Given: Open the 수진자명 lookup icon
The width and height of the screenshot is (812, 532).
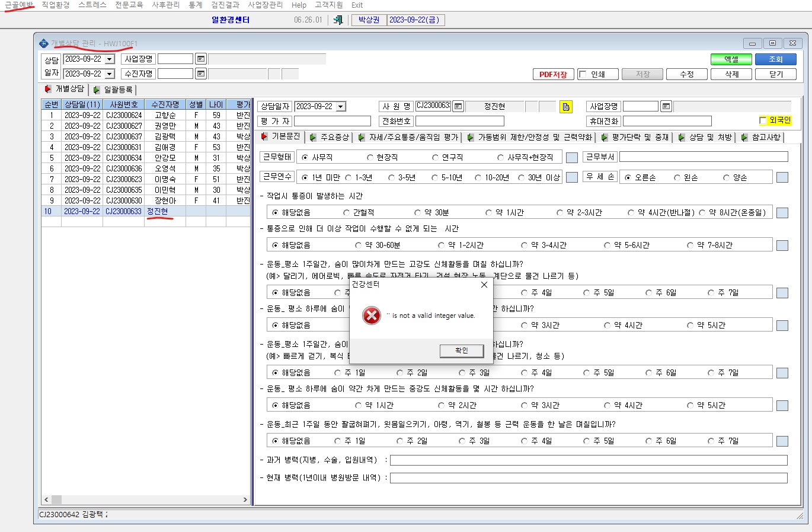Looking at the screenshot, I should click(x=201, y=74).
